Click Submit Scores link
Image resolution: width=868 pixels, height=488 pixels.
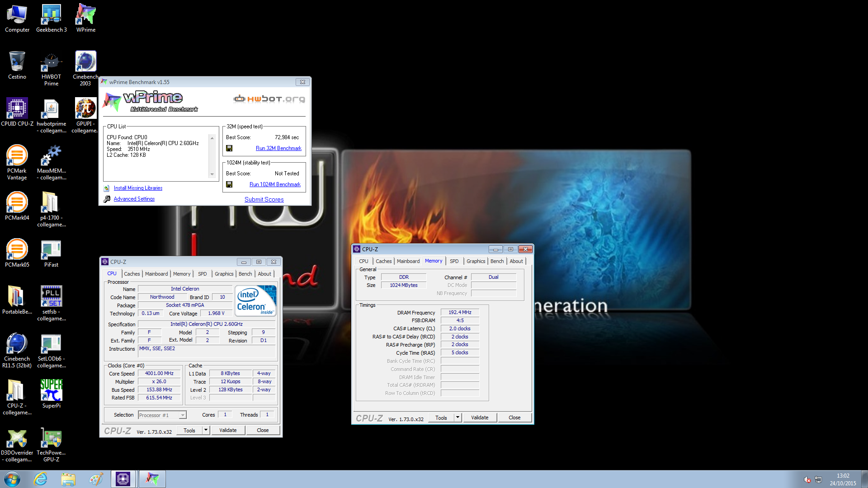(x=264, y=199)
